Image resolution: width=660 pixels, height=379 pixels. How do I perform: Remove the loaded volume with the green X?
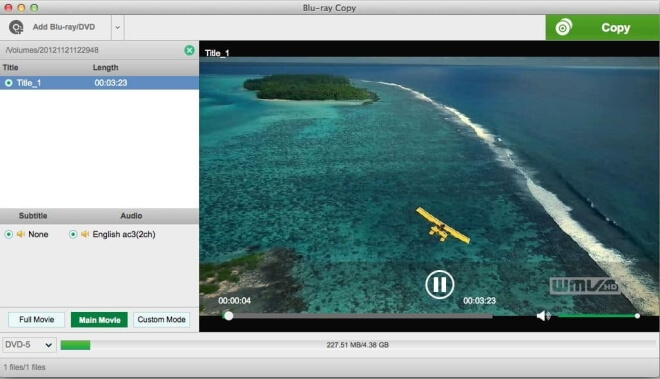[x=189, y=50]
